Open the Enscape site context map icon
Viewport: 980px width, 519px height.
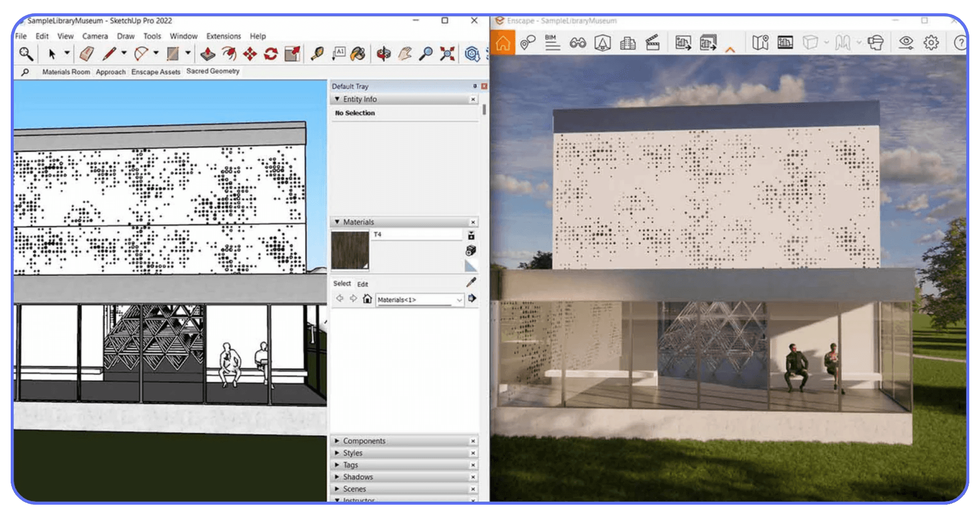coord(760,43)
